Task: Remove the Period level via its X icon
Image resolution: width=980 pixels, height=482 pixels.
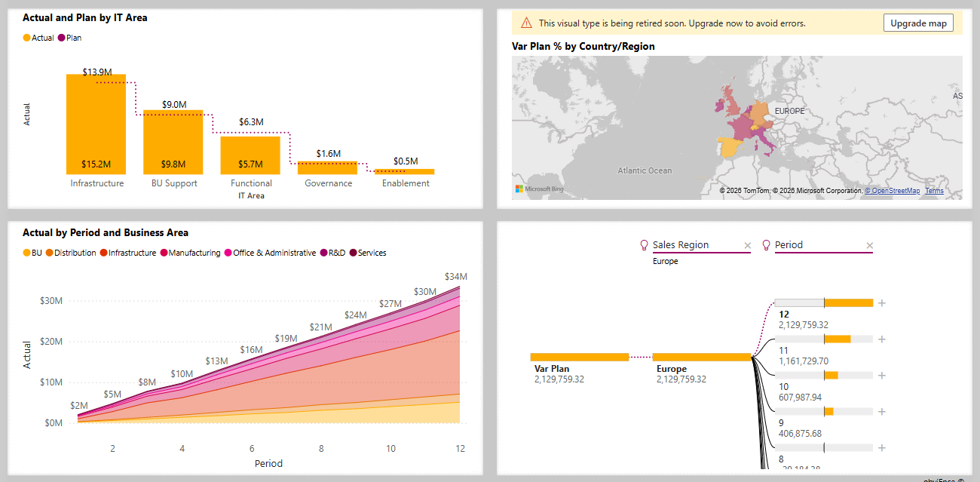Action: (x=870, y=244)
